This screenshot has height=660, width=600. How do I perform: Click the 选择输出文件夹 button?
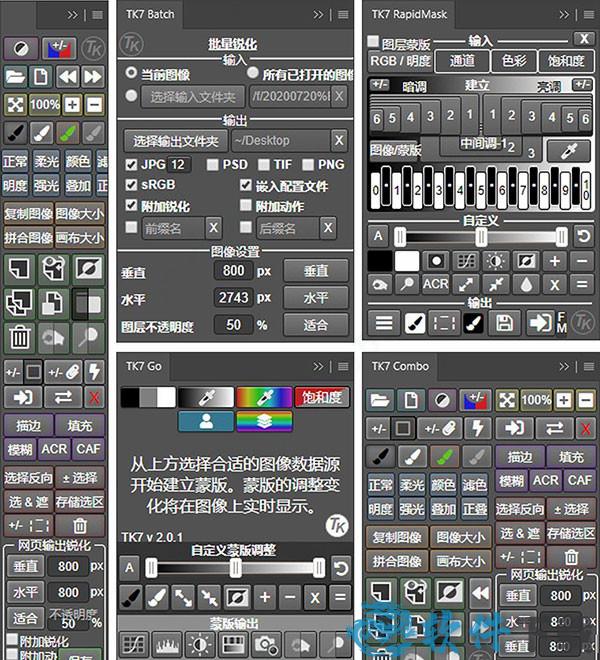(176, 141)
